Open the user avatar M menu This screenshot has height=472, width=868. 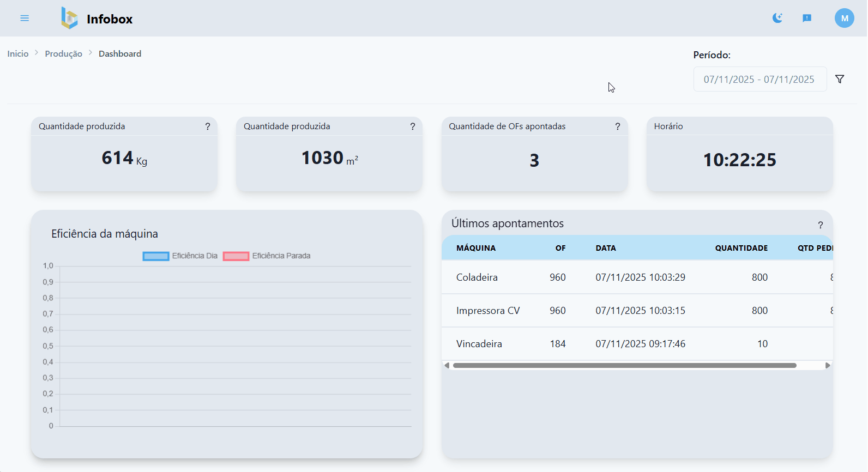tap(844, 18)
